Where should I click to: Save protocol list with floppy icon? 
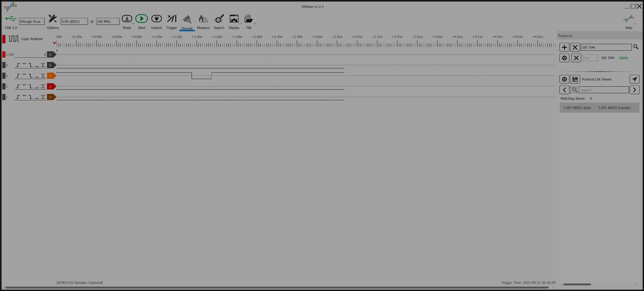(x=575, y=79)
